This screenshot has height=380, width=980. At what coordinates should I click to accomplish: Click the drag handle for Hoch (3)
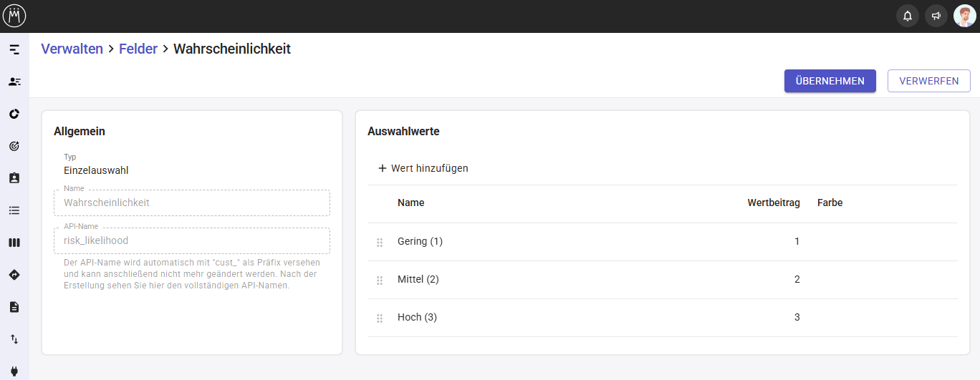380,318
